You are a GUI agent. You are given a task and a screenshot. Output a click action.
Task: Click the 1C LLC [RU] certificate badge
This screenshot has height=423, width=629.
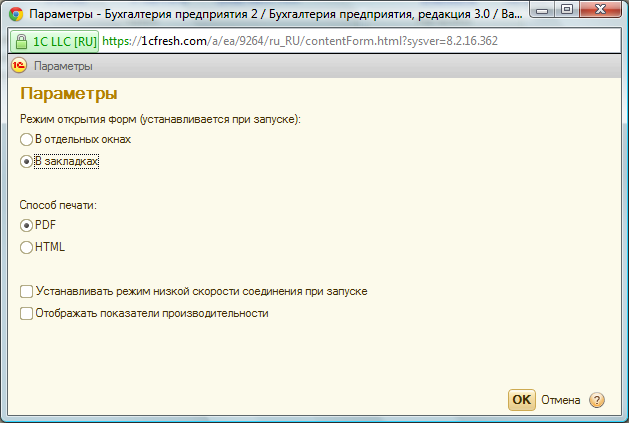[x=55, y=41]
